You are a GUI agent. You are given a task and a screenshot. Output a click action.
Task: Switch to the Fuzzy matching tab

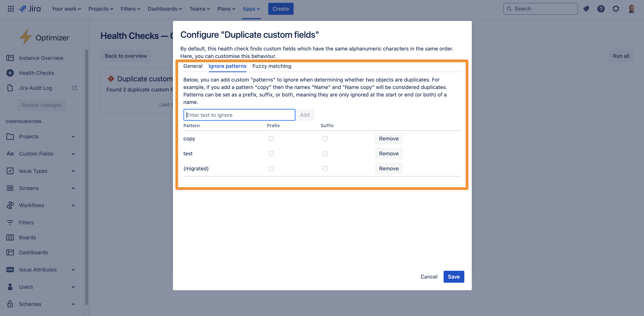[272, 66]
